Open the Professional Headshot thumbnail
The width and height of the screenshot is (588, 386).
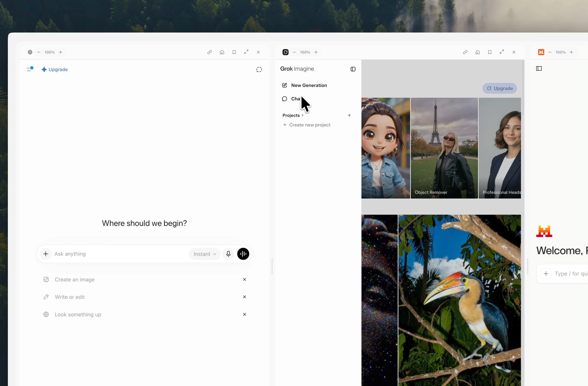pyautogui.click(x=500, y=148)
